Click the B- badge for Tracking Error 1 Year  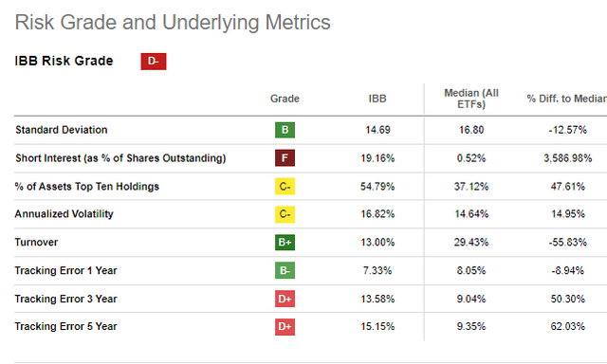click(x=285, y=270)
